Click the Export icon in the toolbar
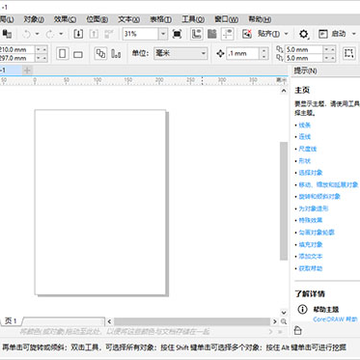This screenshot has width=360, height=360. coord(94,34)
